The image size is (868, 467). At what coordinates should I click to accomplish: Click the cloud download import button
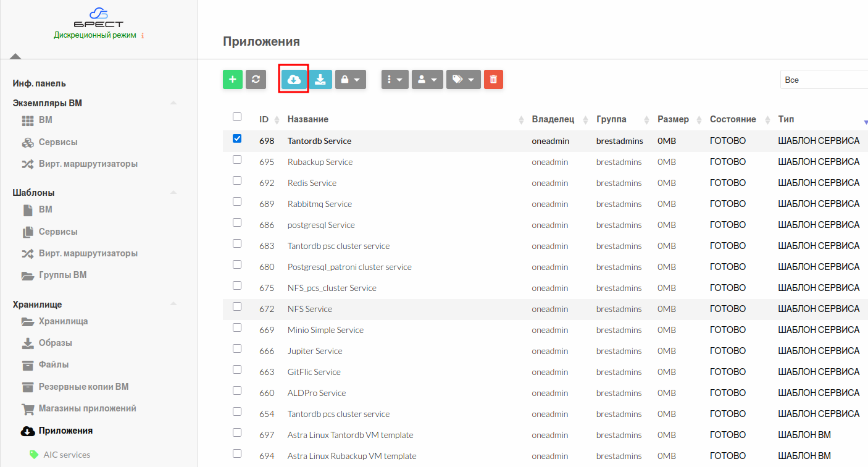[294, 79]
